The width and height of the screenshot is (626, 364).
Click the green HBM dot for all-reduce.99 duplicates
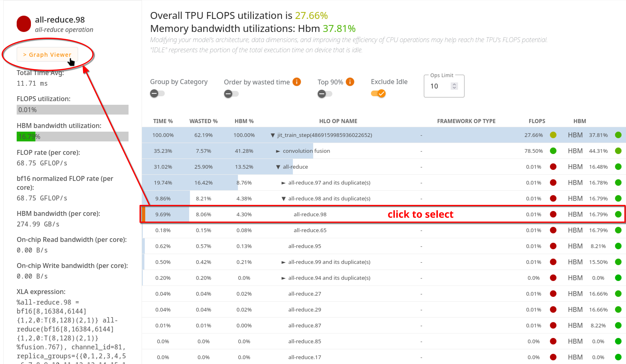click(x=618, y=262)
